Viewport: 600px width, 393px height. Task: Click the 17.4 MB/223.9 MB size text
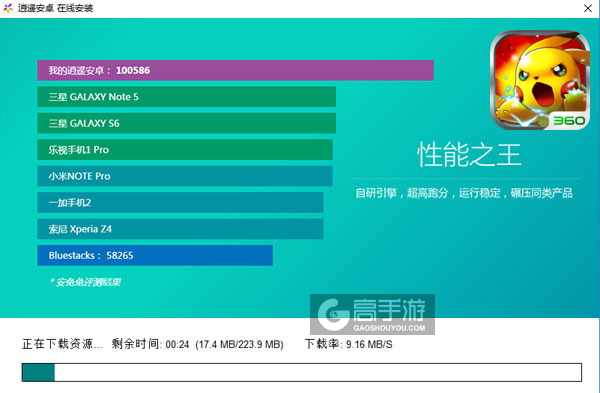click(x=240, y=344)
